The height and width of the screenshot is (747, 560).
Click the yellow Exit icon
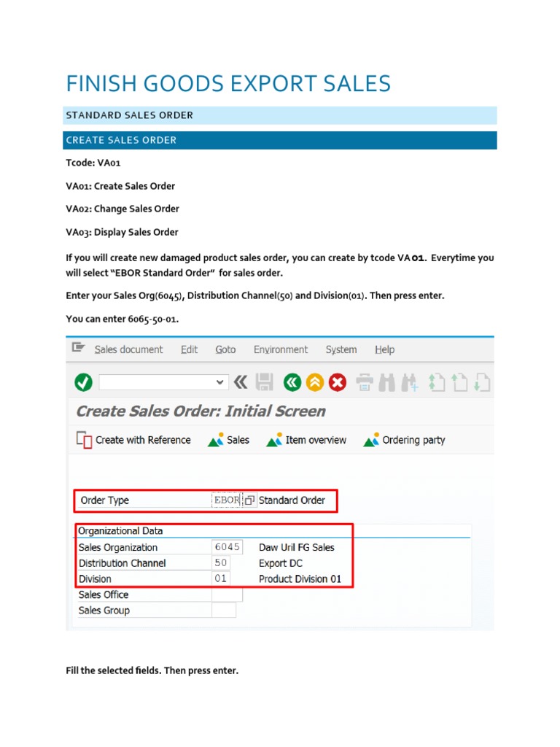[315, 382]
